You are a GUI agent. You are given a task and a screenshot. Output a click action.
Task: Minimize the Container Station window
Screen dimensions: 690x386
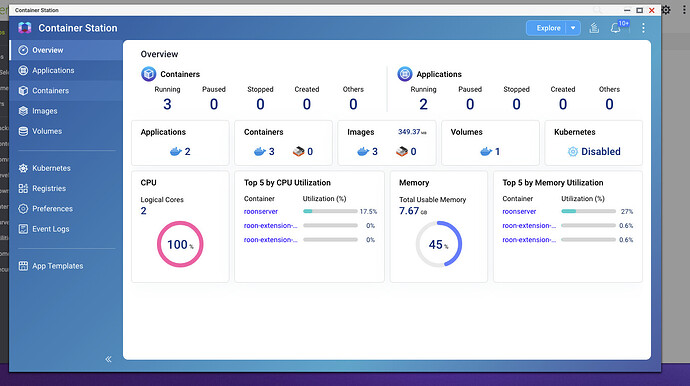[x=627, y=10]
